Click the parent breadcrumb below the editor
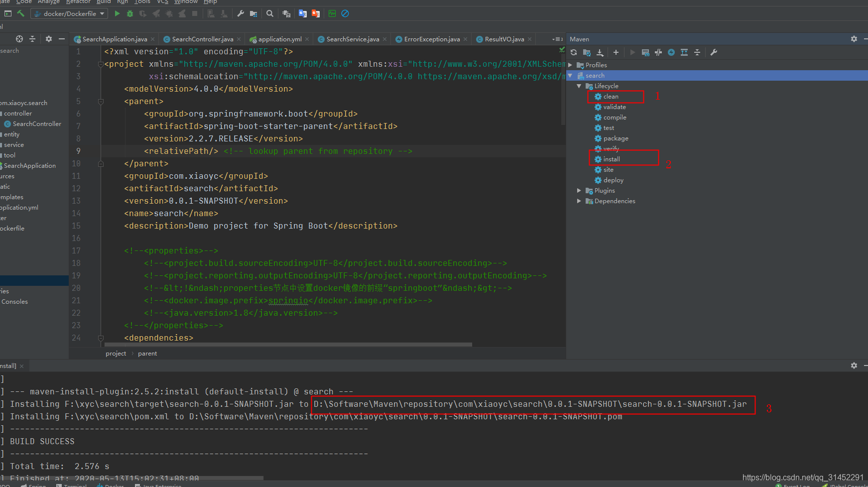868x487 pixels. (147, 353)
